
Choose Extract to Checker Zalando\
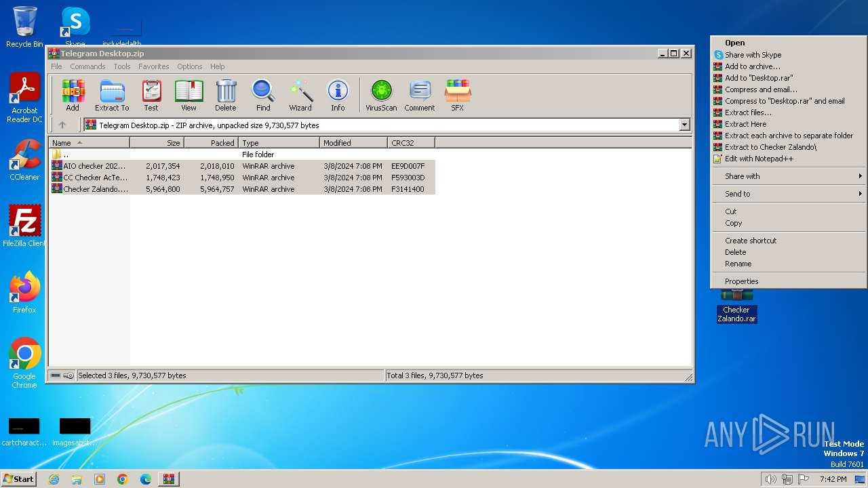(788, 147)
